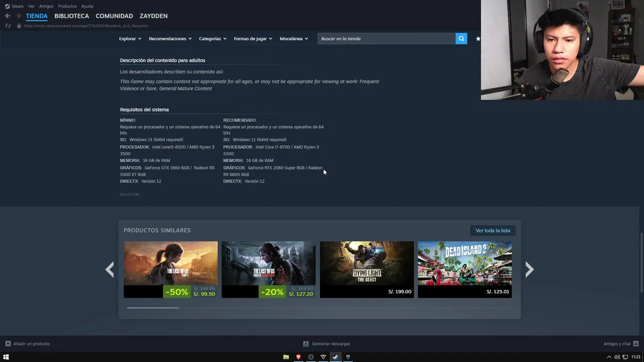This screenshot has width=644, height=362.
Task: Open the ZAYDDEN profile tab
Action: (153, 16)
